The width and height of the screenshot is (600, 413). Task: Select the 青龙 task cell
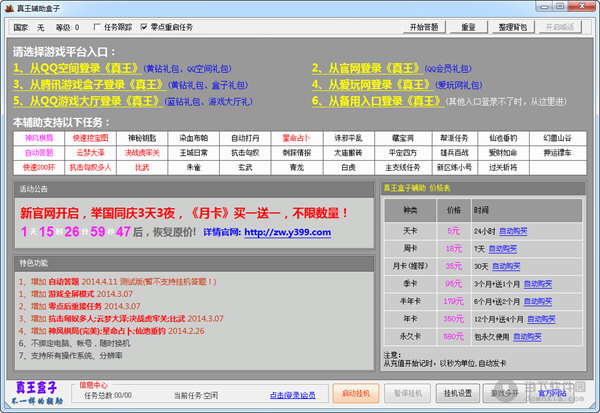pyautogui.click(x=297, y=168)
